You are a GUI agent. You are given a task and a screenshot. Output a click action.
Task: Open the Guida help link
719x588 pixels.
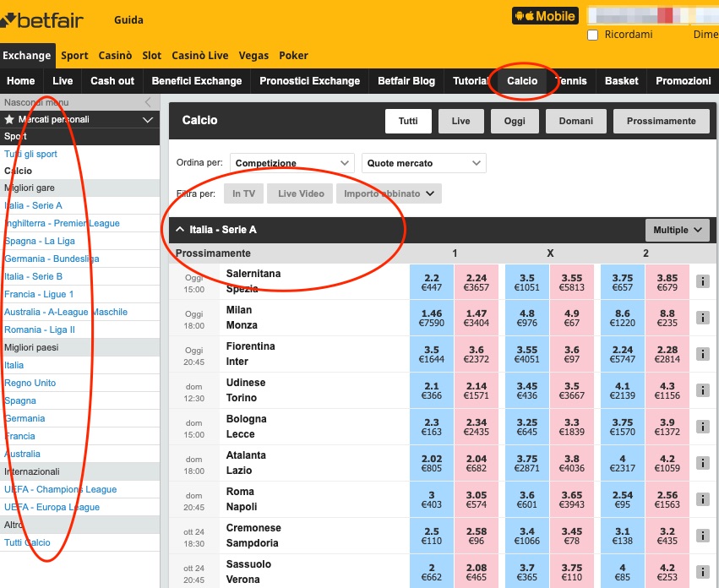[129, 20]
